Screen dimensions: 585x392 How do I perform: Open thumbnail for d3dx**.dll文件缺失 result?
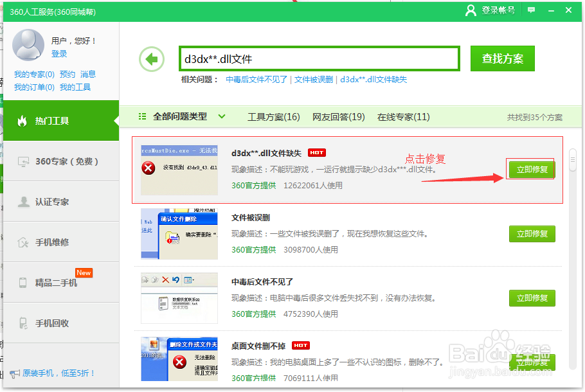tap(179, 170)
